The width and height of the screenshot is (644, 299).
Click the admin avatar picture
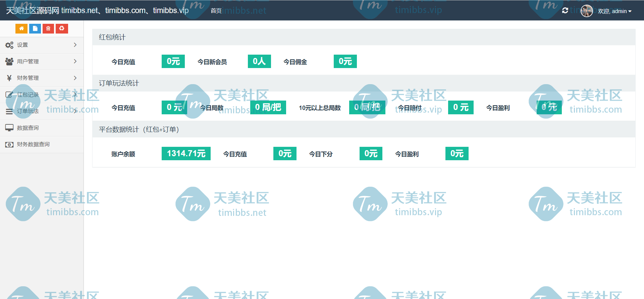(587, 11)
